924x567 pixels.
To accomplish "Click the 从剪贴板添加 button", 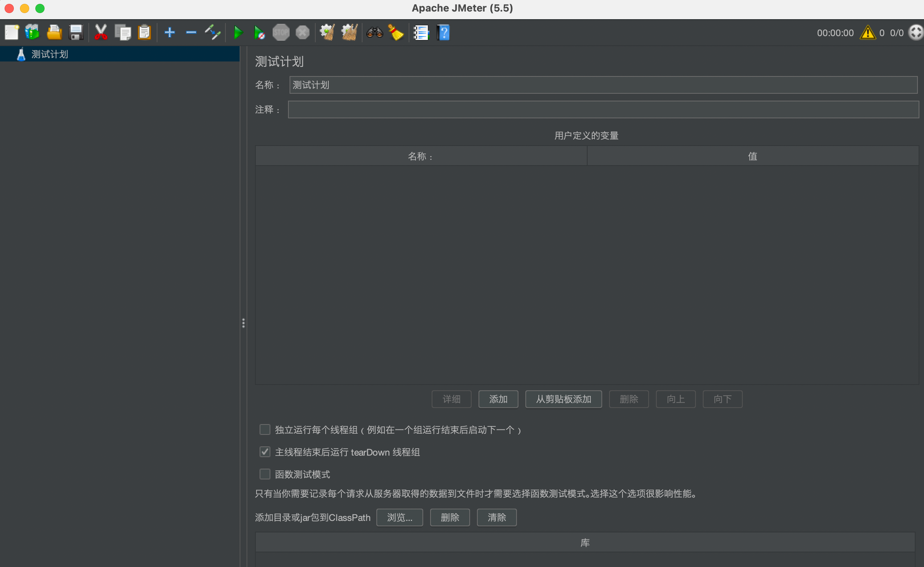I will 563,399.
